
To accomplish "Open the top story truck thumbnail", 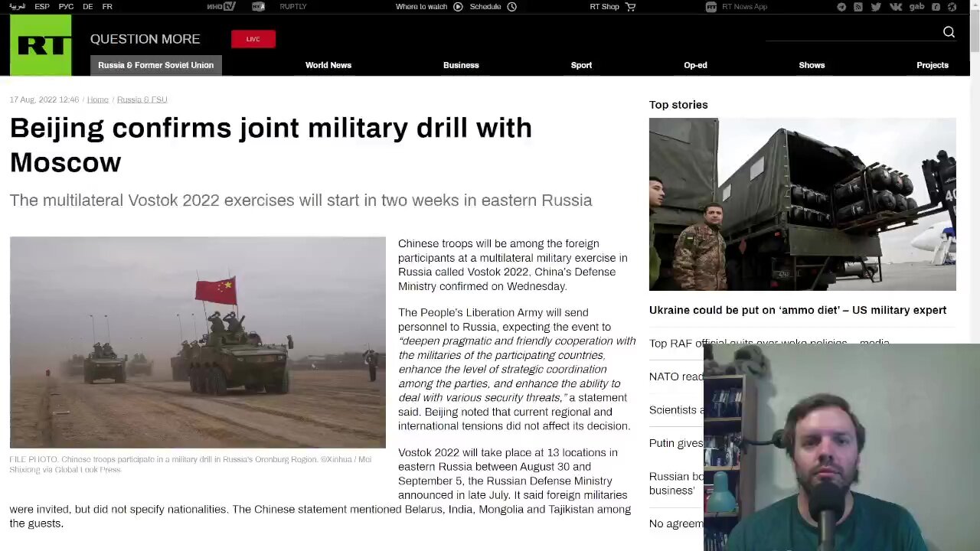I will point(802,204).
